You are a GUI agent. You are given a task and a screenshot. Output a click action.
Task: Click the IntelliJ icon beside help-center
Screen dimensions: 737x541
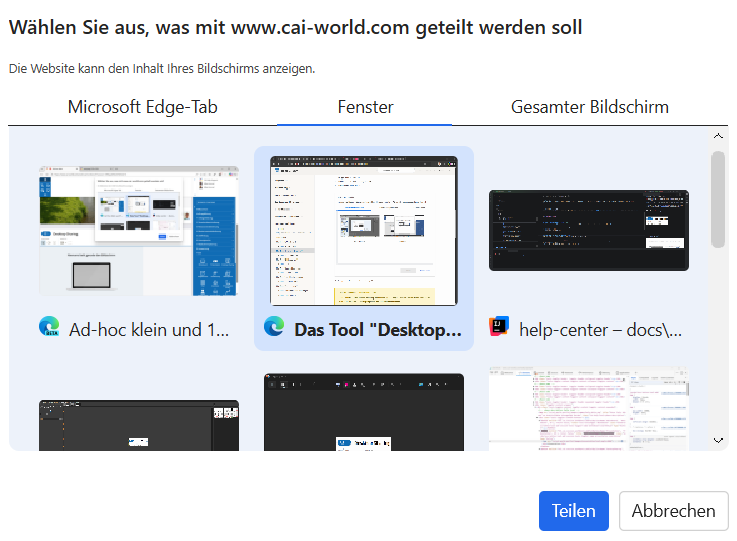pyautogui.click(x=499, y=327)
